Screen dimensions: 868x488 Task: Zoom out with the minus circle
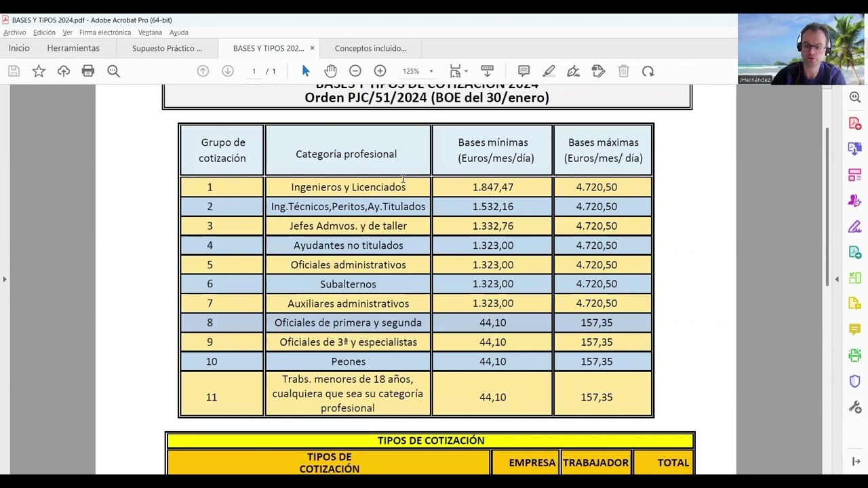355,71
